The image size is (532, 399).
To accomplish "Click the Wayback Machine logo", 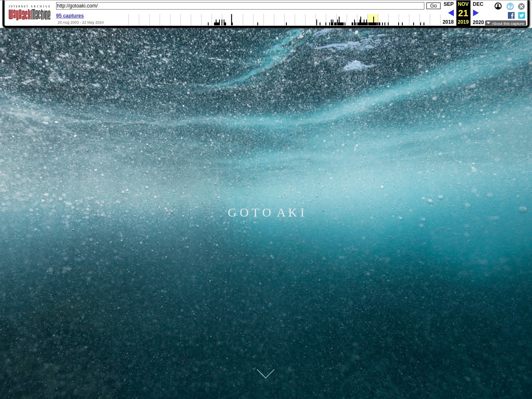I will tap(30, 14).
